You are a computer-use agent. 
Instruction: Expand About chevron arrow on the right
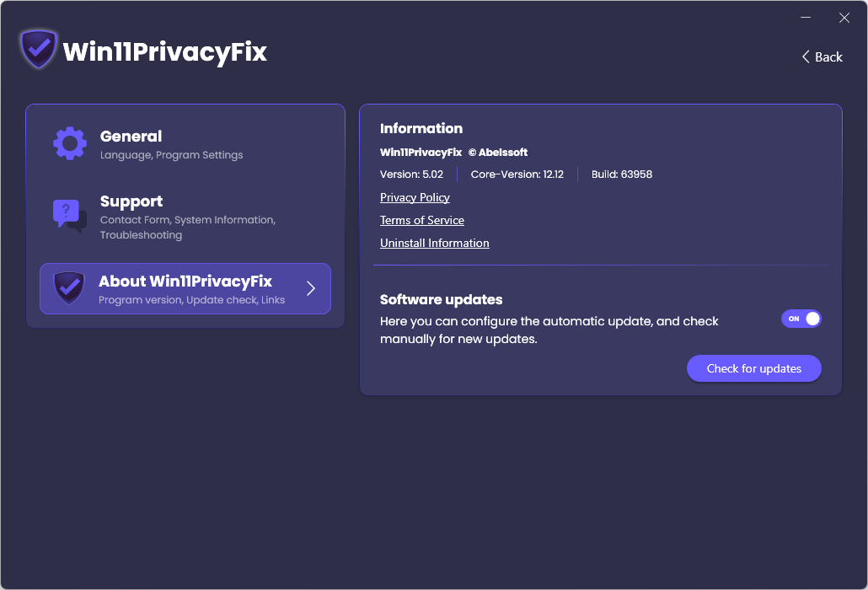[x=311, y=288]
